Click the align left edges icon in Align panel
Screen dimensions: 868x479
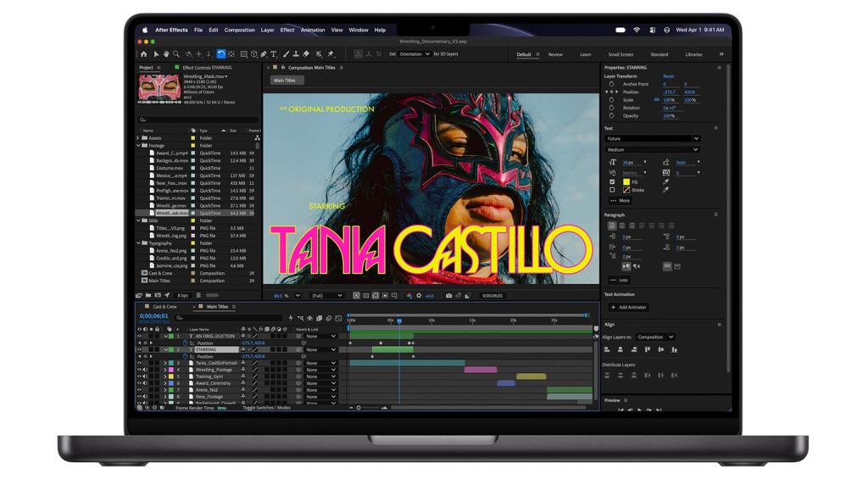click(x=607, y=349)
